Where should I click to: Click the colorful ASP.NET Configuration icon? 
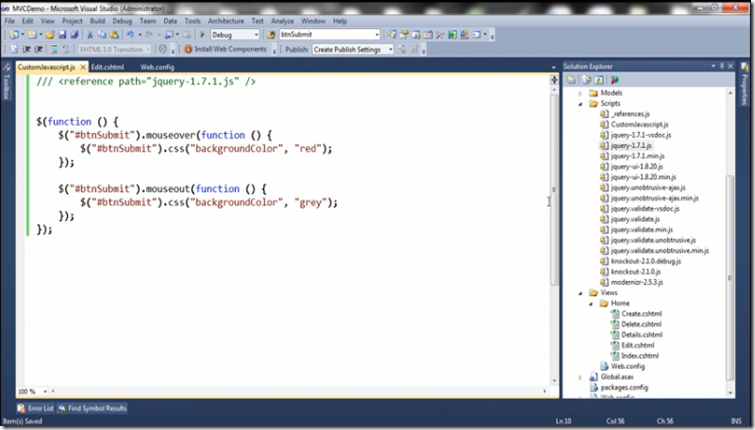[614, 79]
